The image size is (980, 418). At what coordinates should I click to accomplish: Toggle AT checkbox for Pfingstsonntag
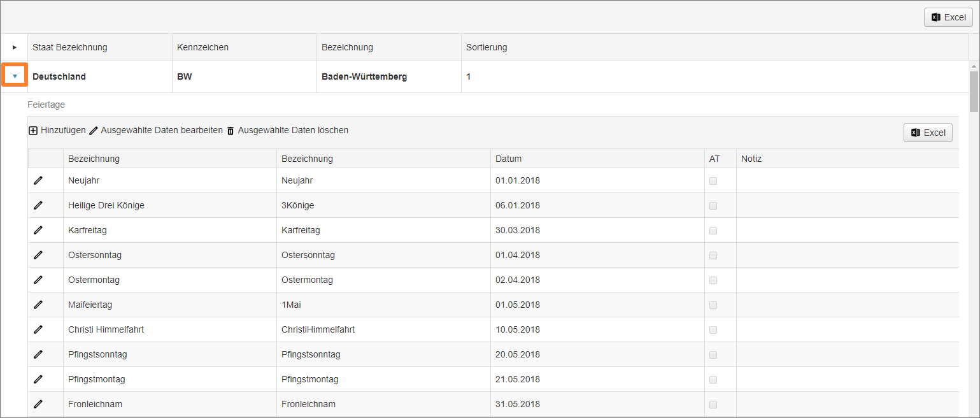coord(713,355)
